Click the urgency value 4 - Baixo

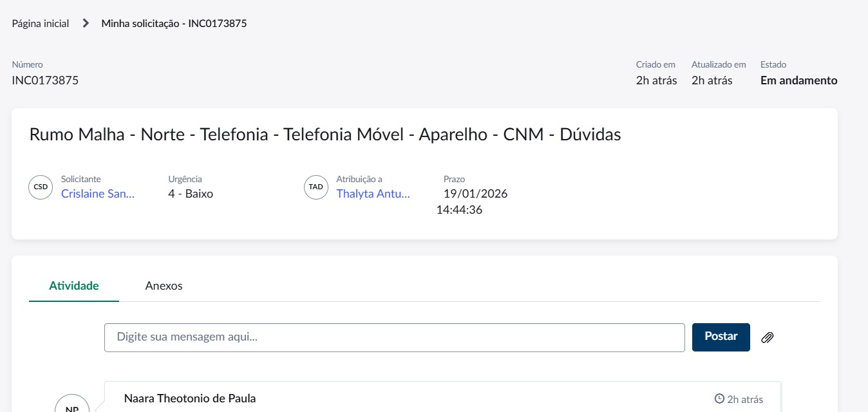[x=191, y=194]
